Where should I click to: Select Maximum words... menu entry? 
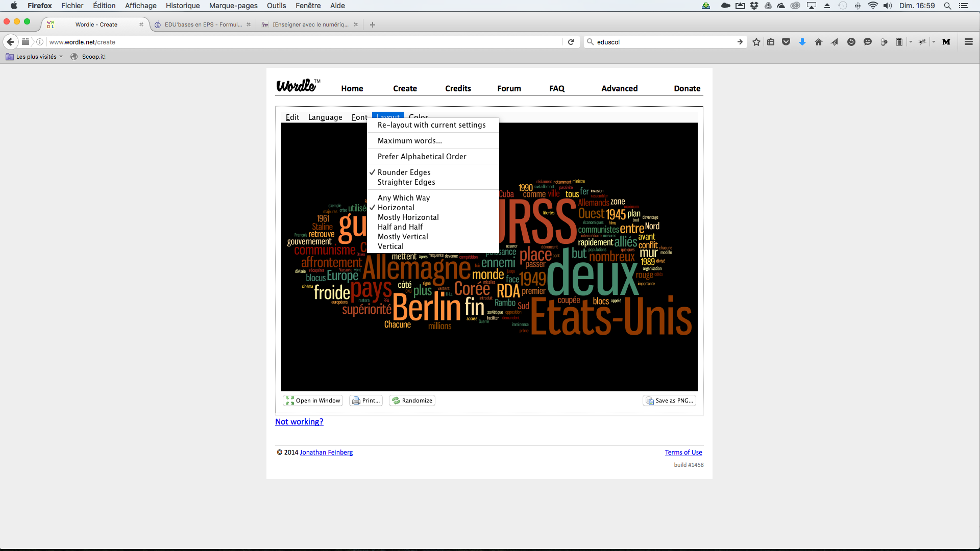(x=410, y=141)
